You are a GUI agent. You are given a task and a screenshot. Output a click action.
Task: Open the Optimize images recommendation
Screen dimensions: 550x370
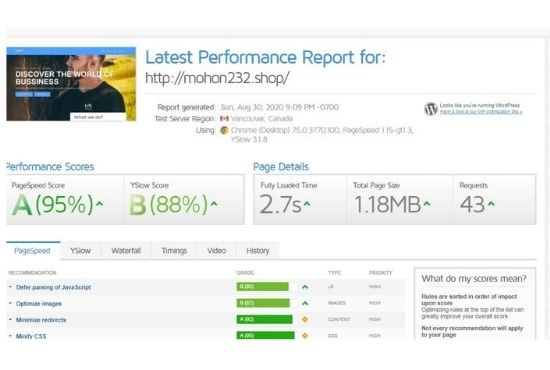39,304
